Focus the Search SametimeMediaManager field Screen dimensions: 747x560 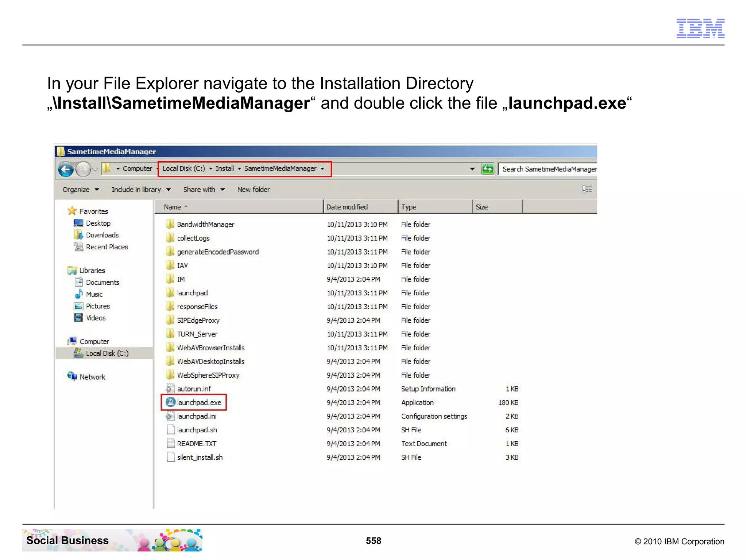[548, 169]
